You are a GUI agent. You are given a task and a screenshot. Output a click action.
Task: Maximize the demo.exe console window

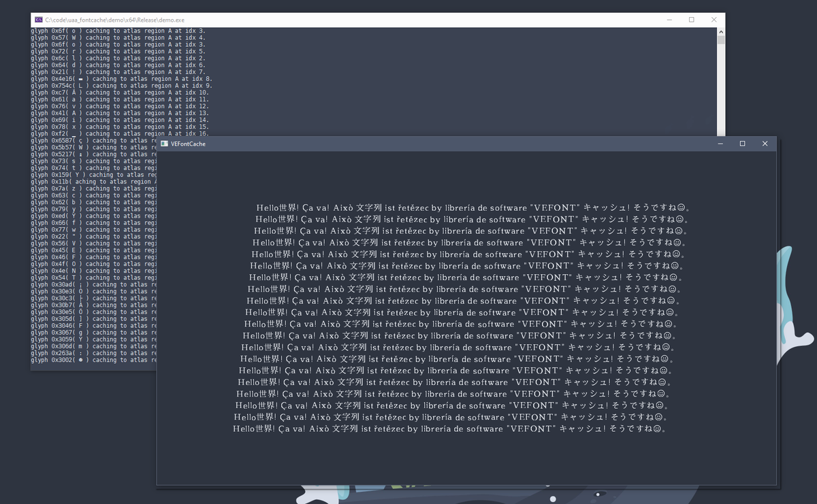pos(691,20)
